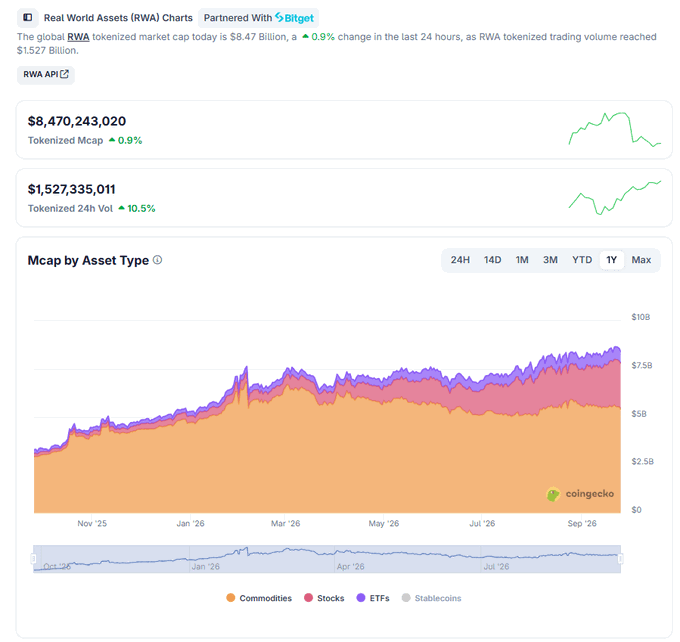Click the Tokenized Mcap label
Viewport: 680px width, 642px height.
[x=65, y=141]
